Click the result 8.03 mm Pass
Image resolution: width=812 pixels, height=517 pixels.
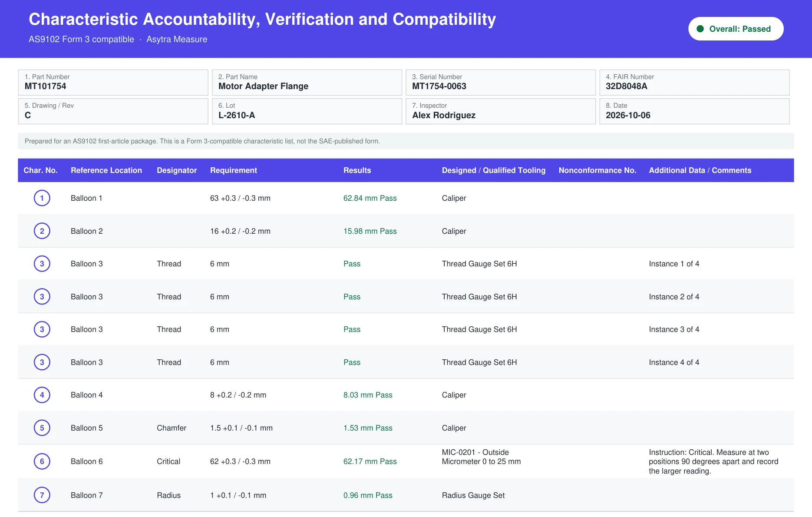tap(368, 395)
